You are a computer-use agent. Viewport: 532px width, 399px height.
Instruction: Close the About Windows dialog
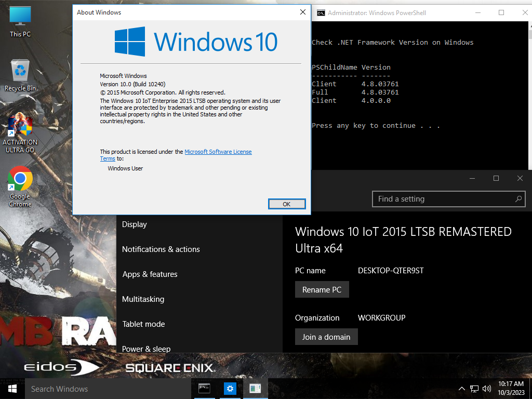click(x=303, y=12)
